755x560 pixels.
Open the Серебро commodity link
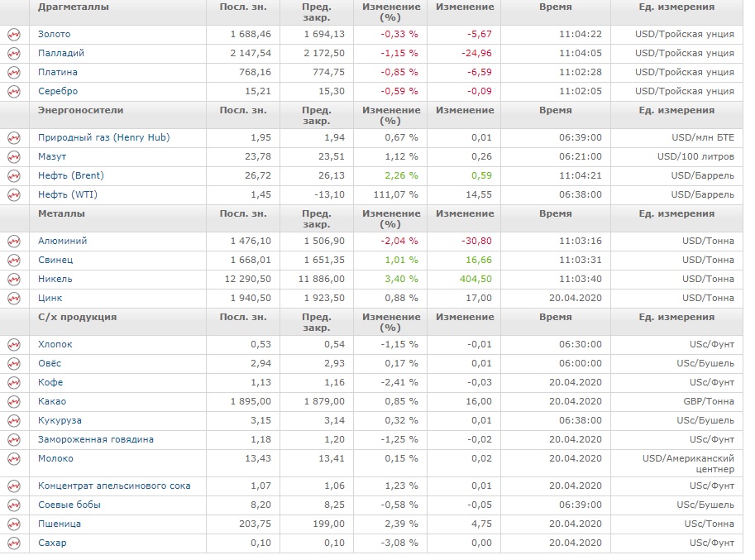click(x=58, y=91)
